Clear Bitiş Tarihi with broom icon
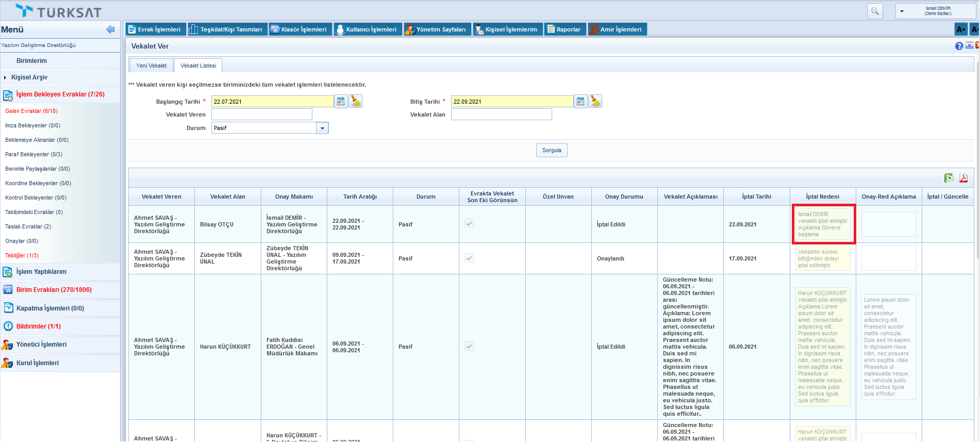Screen dimensions: 980x442 595,102
